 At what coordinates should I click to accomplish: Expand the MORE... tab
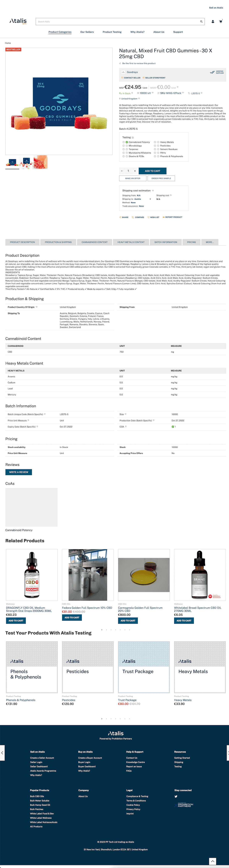pyautogui.click(x=210, y=242)
